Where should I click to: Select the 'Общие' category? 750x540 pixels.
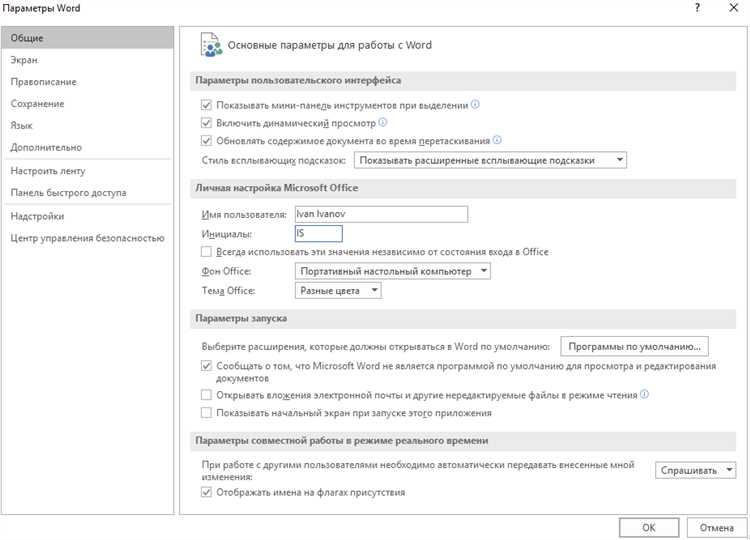[x=87, y=38]
